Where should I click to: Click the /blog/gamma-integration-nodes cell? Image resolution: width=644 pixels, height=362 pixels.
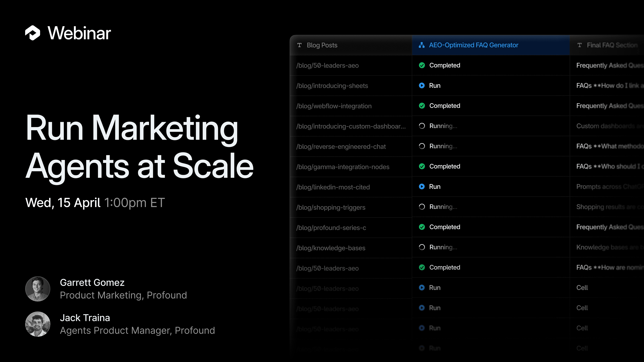click(351, 167)
